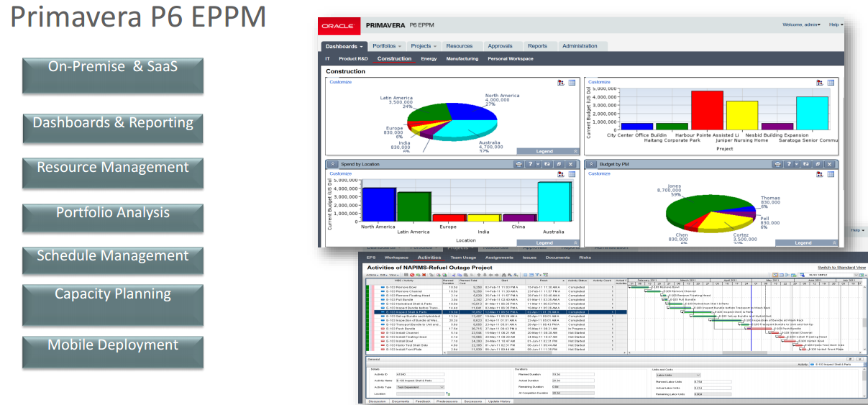Open the Welcome, admin user menu
Image resolution: width=868 pixels, height=405 pixels.
(801, 24)
